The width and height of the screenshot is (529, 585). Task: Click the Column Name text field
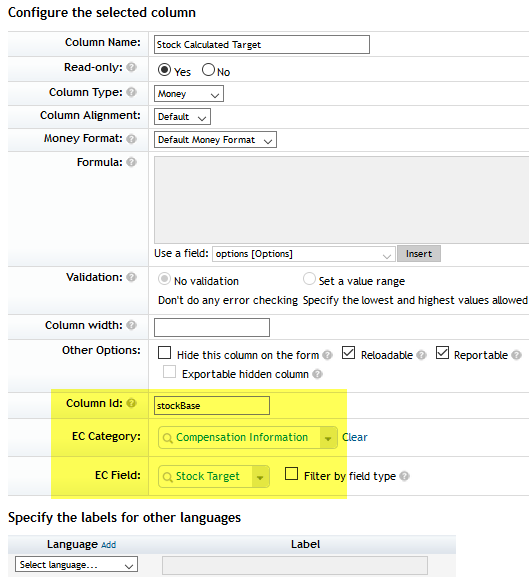pos(262,45)
